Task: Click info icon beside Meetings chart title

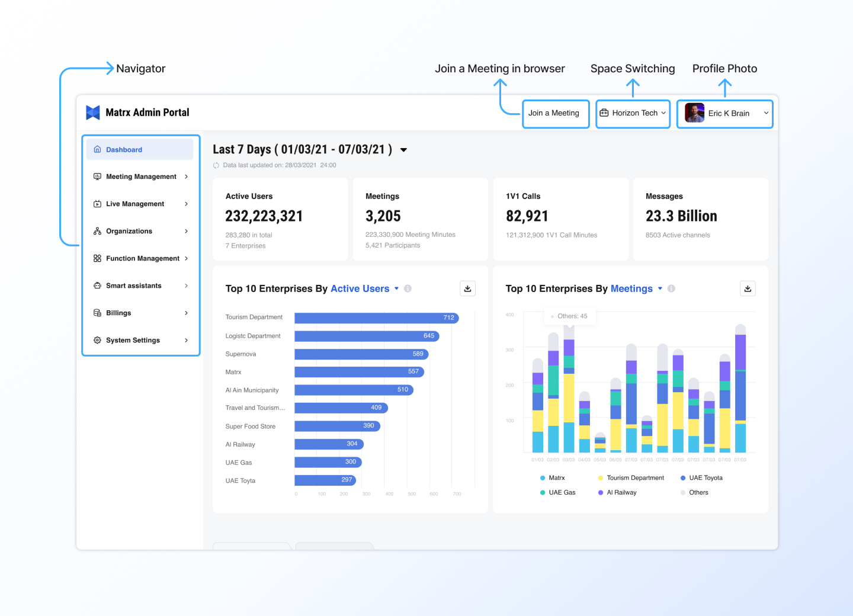Action: [x=671, y=288]
